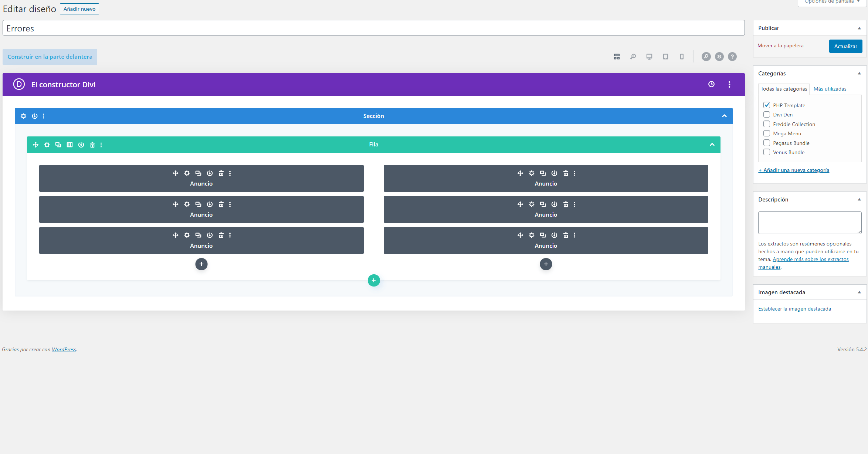The image size is (868, 454).
Task: Click the Divi D logo
Action: [19, 84]
